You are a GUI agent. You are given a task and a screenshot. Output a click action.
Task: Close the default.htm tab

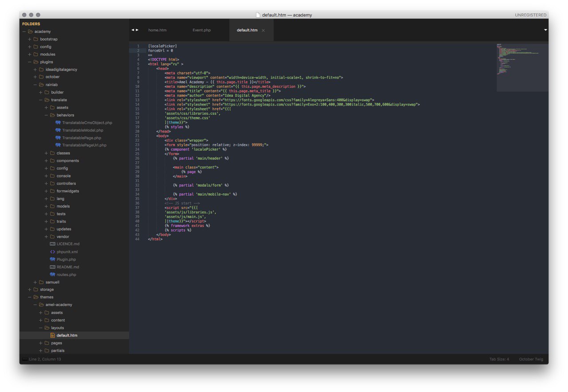tap(263, 30)
